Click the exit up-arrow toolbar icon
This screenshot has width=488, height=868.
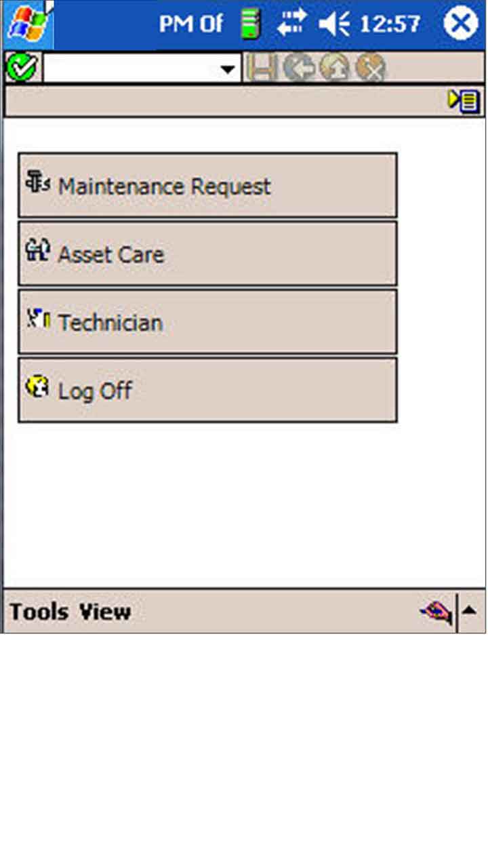coord(334,68)
